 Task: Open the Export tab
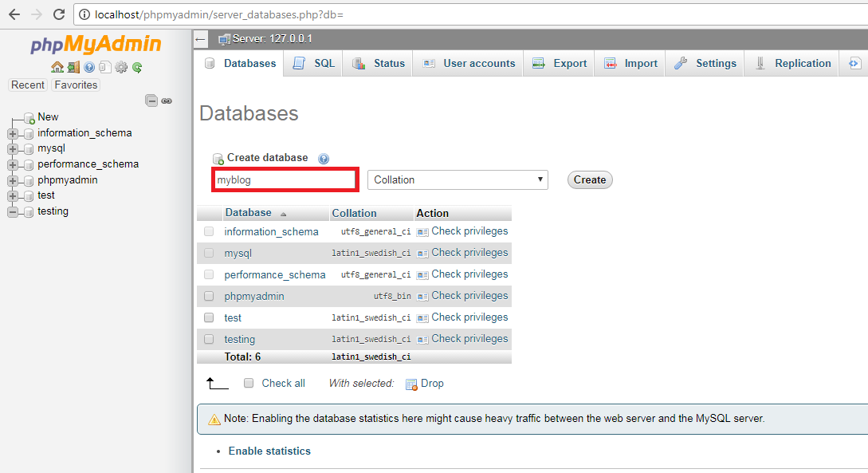(559, 63)
